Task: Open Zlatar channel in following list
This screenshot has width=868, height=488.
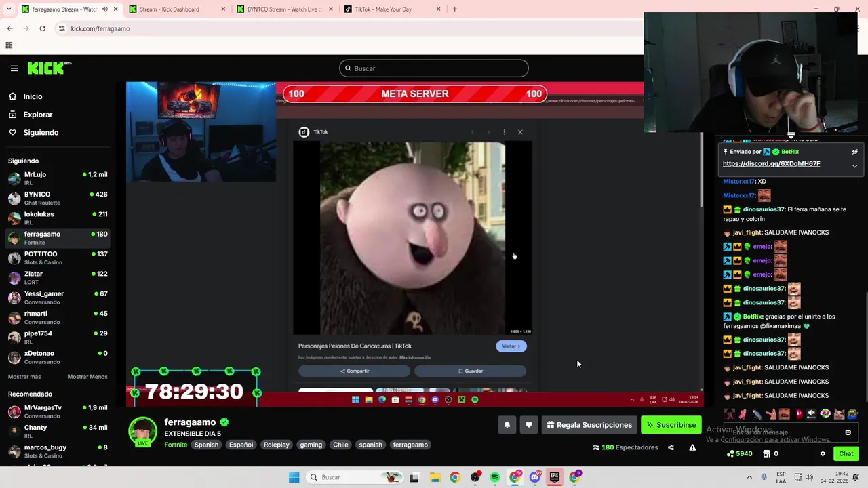Action: click(x=58, y=277)
